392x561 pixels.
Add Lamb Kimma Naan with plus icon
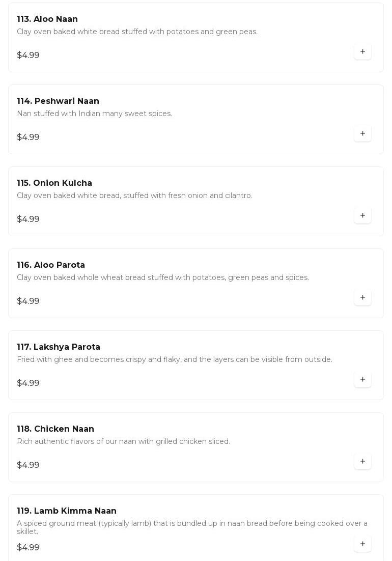point(362,544)
